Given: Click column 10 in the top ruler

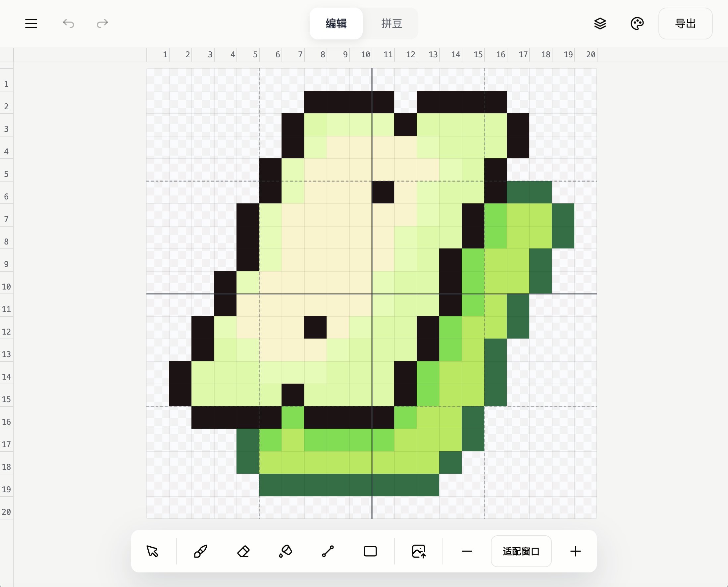Looking at the screenshot, I should click(361, 55).
